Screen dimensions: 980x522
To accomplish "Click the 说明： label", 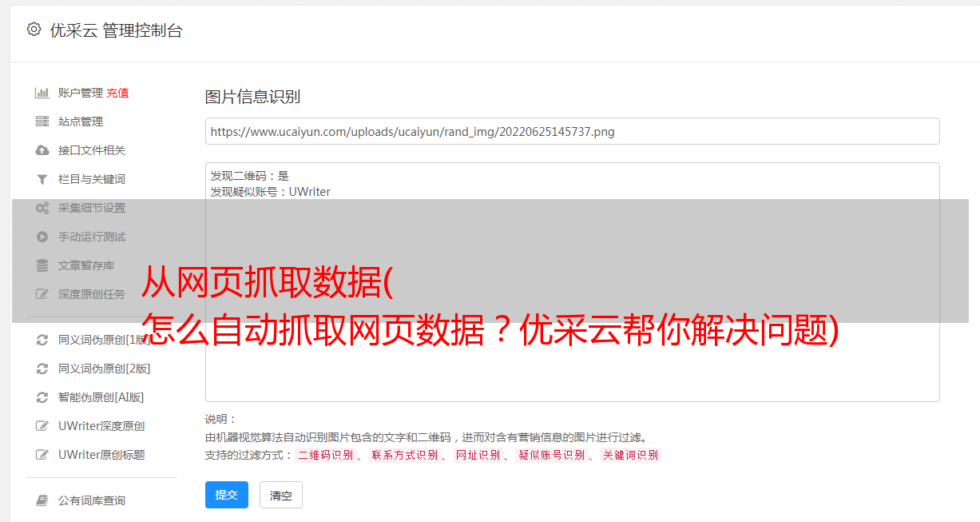I will pyautogui.click(x=221, y=419).
